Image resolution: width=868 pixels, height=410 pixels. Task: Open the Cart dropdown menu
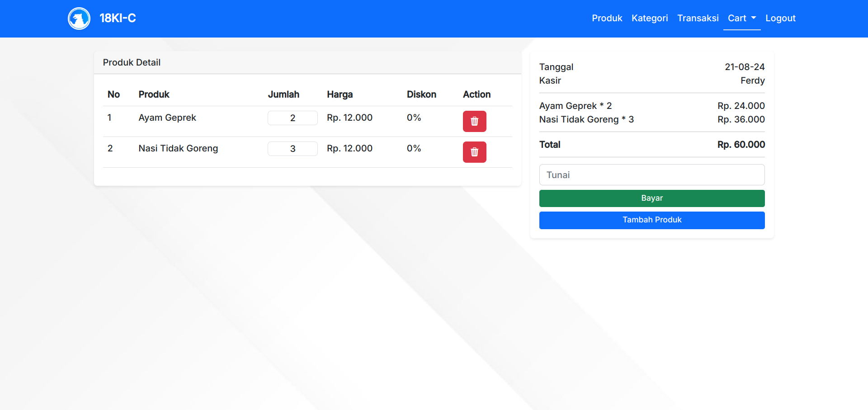coord(741,18)
